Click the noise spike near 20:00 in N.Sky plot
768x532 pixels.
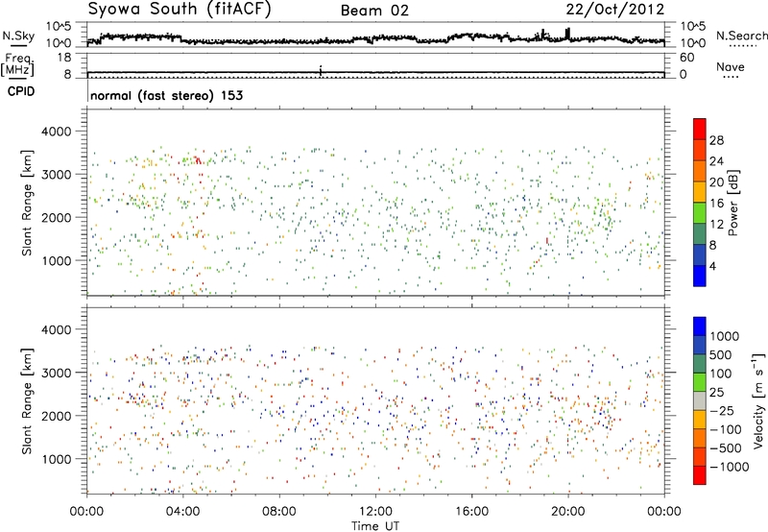coord(567,34)
